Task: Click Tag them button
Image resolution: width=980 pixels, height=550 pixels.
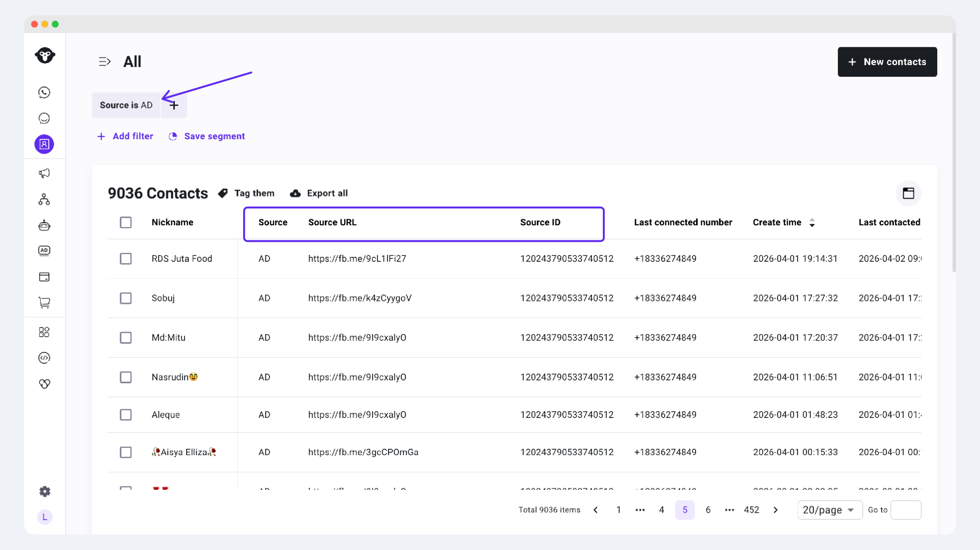Action: (x=246, y=193)
